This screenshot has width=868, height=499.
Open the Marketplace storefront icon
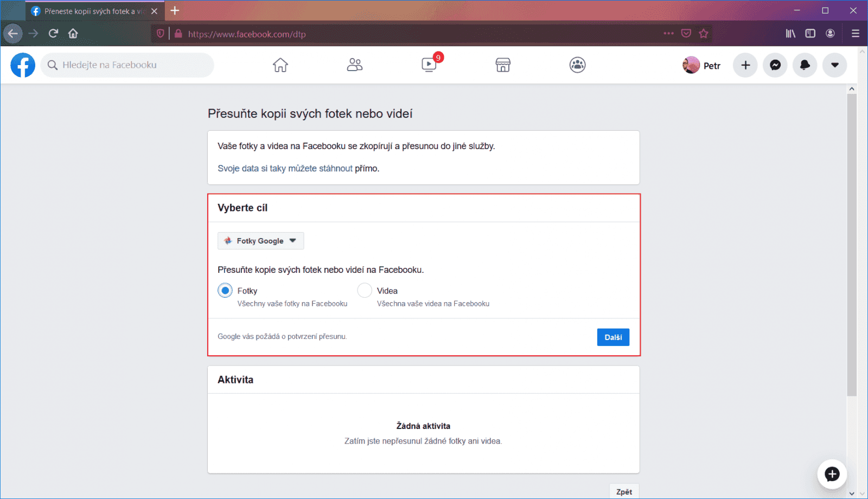coord(503,65)
